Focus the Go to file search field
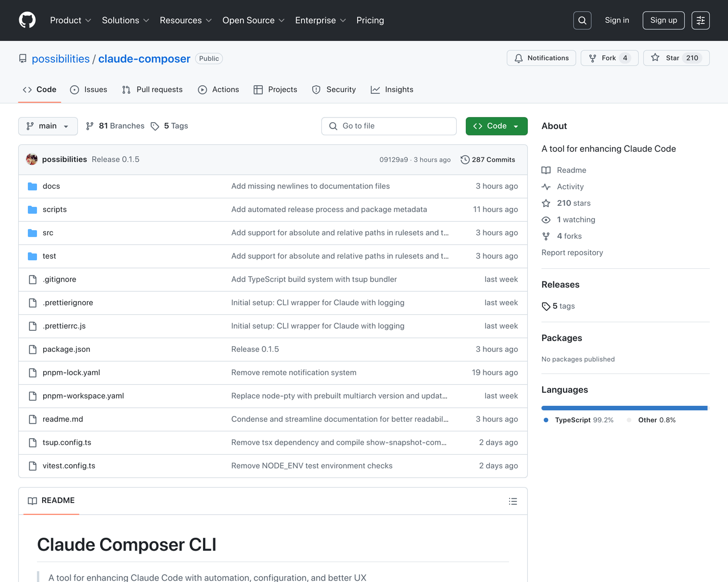The height and width of the screenshot is (582, 728). (389, 126)
